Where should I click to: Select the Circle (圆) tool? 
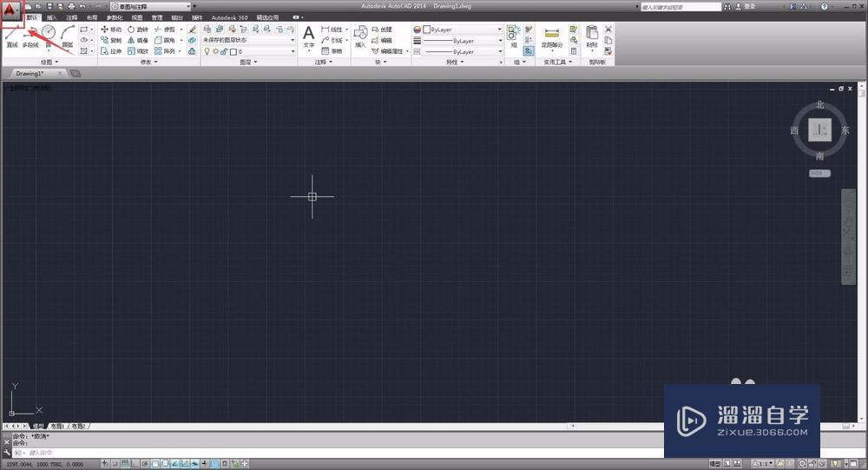pyautogui.click(x=49, y=36)
